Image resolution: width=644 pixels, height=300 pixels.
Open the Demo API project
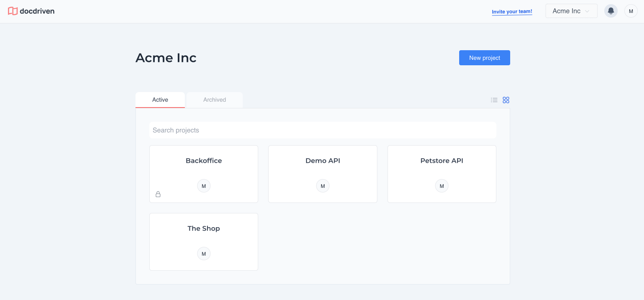pos(323,161)
